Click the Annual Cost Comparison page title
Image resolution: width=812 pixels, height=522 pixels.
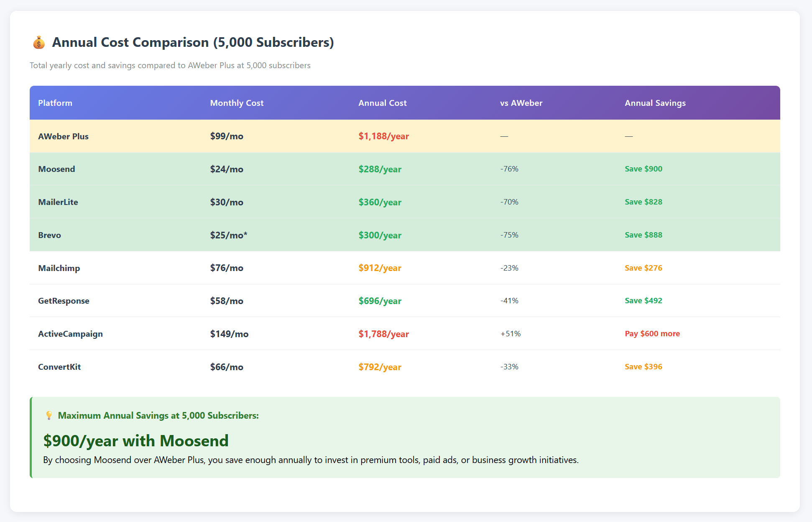pos(193,42)
